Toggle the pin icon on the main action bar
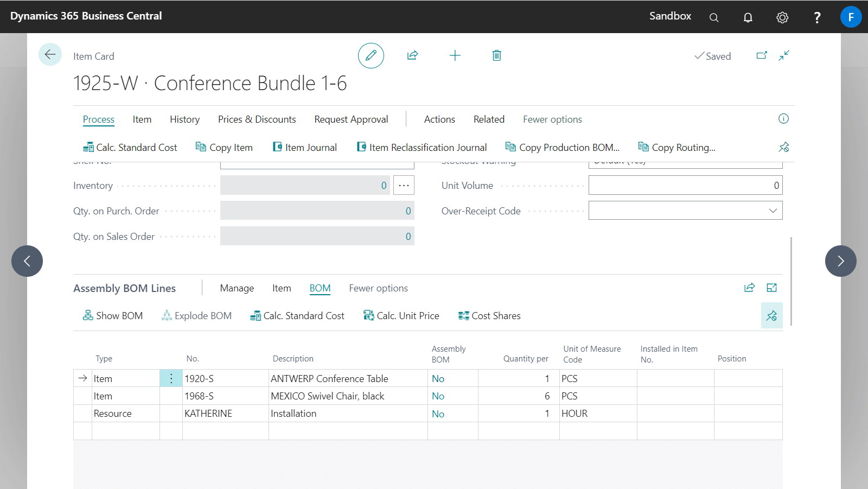868x489 pixels. (x=784, y=147)
